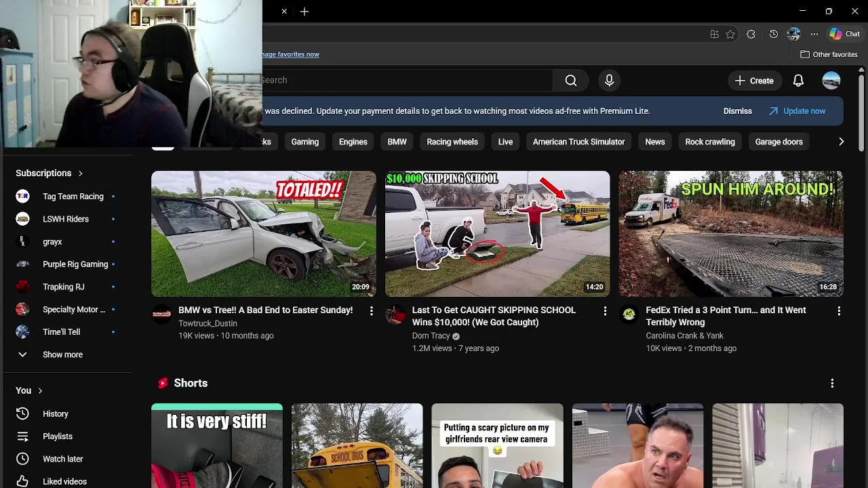The height and width of the screenshot is (488, 868).
Task: Click the search magnifier button
Action: [x=571, y=81]
